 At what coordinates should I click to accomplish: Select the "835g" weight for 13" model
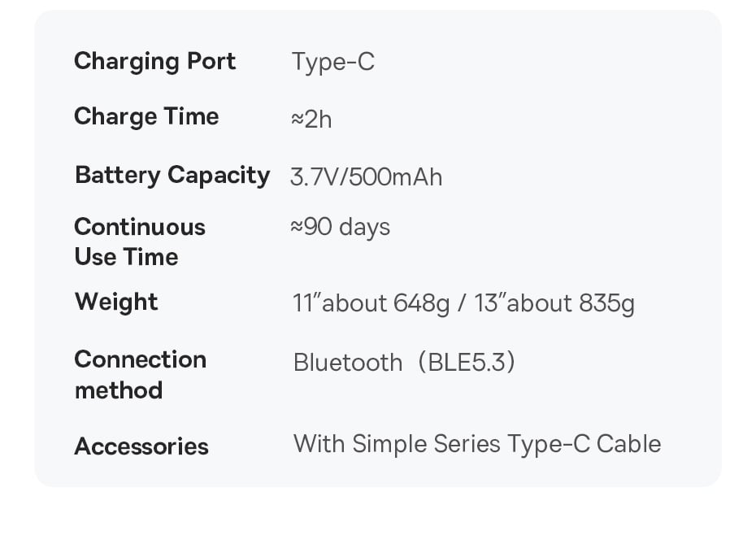pyautogui.click(x=606, y=303)
